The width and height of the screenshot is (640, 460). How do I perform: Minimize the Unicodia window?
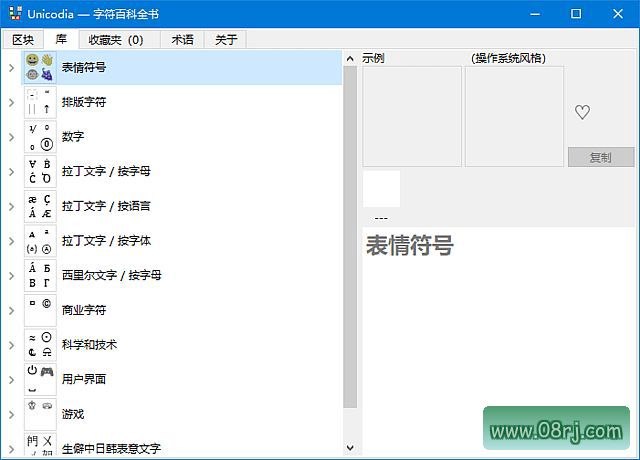(535, 14)
